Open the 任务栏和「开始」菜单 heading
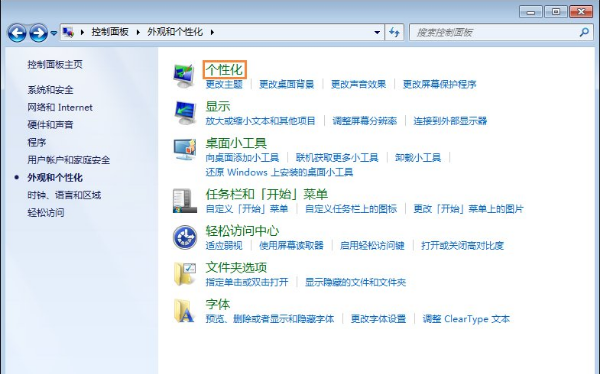Viewport: 600px width, 374px height. pyautogui.click(x=267, y=194)
